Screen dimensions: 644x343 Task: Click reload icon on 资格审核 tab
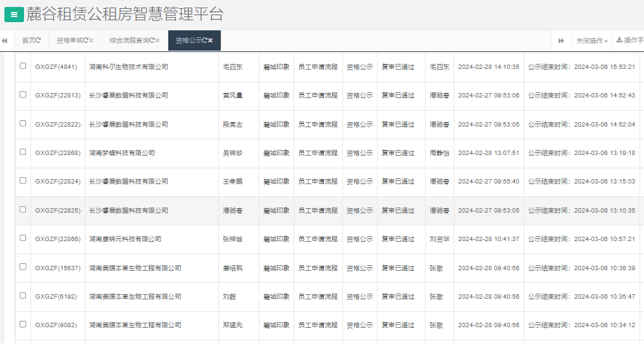pyautogui.click(x=86, y=41)
